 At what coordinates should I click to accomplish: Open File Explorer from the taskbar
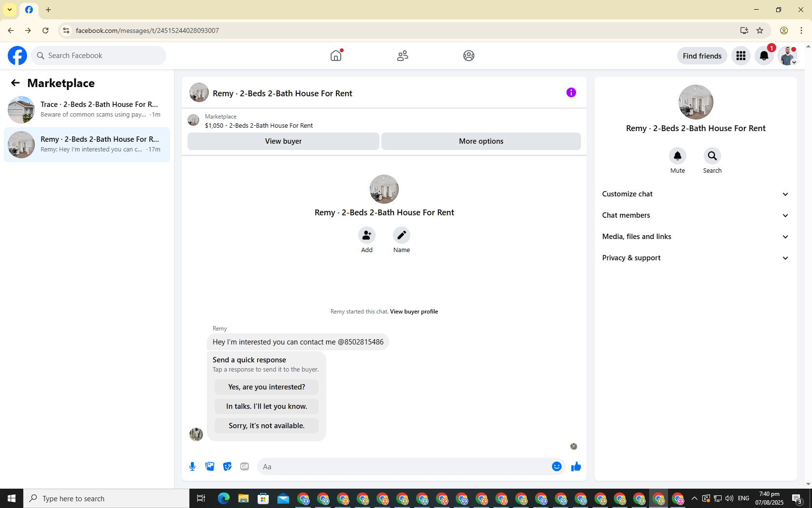[243, 498]
